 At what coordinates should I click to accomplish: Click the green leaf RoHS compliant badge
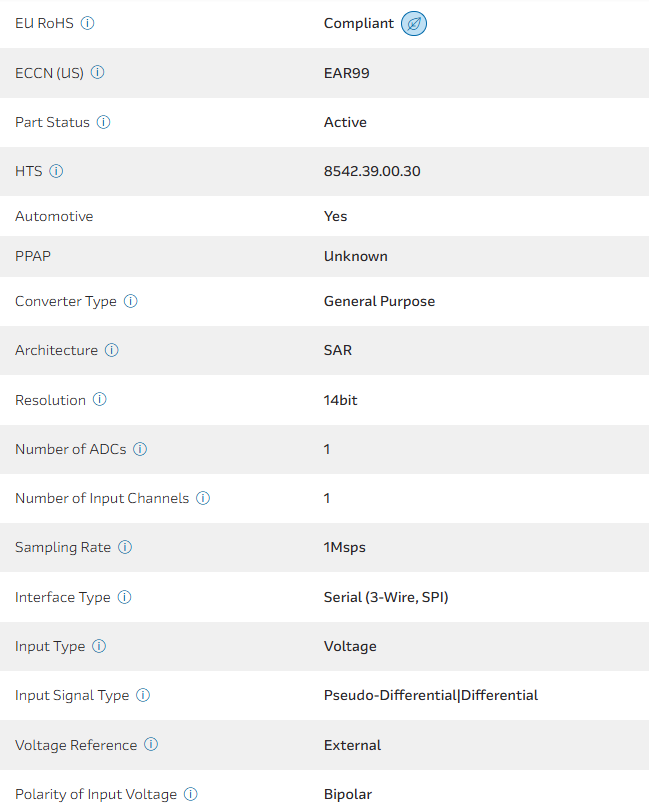click(414, 24)
